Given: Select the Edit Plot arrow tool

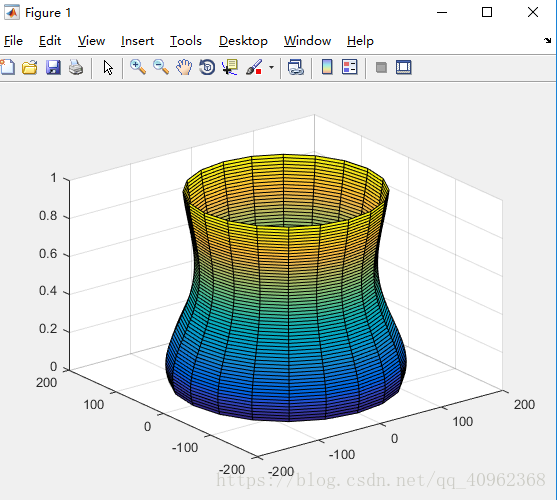Looking at the screenshot, I should (108, 67).
